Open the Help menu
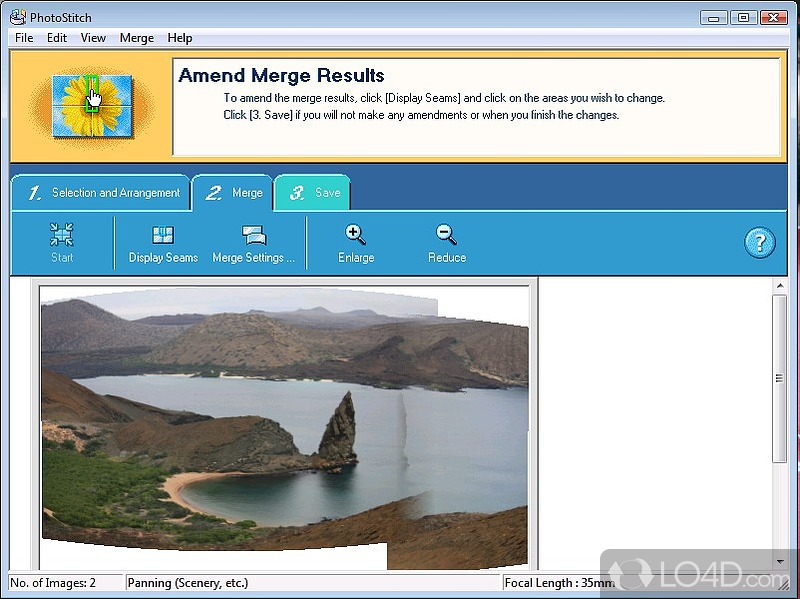 180,38
